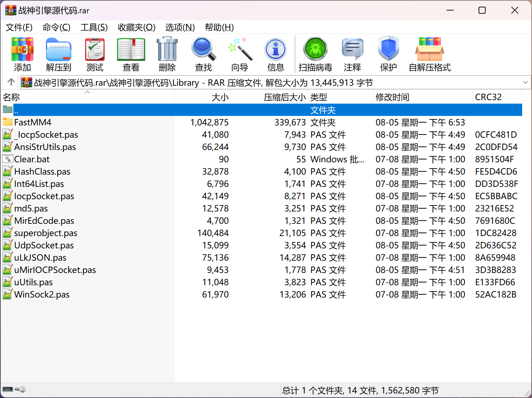
Task: Click the Windows 批... type cell
Action: click(x=337, y=159)
